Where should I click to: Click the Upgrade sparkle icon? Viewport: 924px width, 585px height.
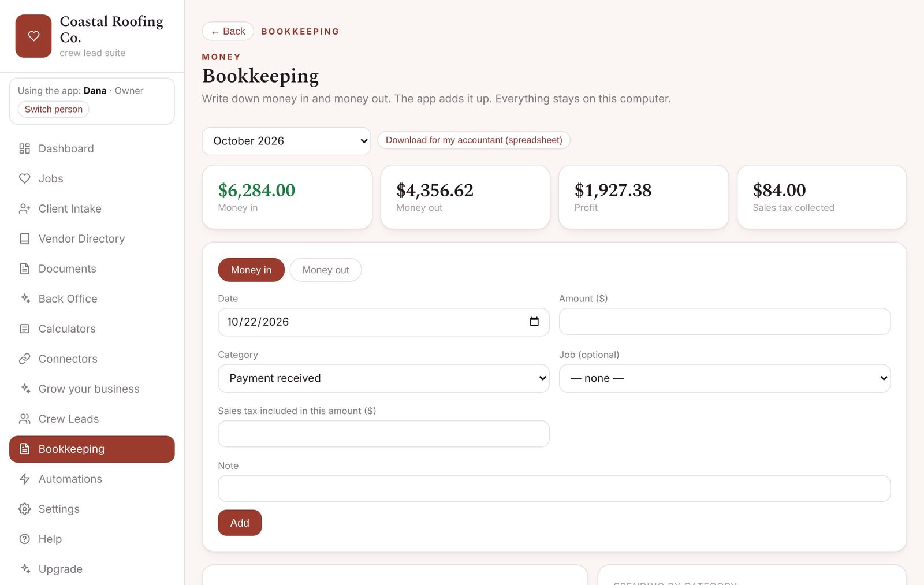click(x=24, y=569)
